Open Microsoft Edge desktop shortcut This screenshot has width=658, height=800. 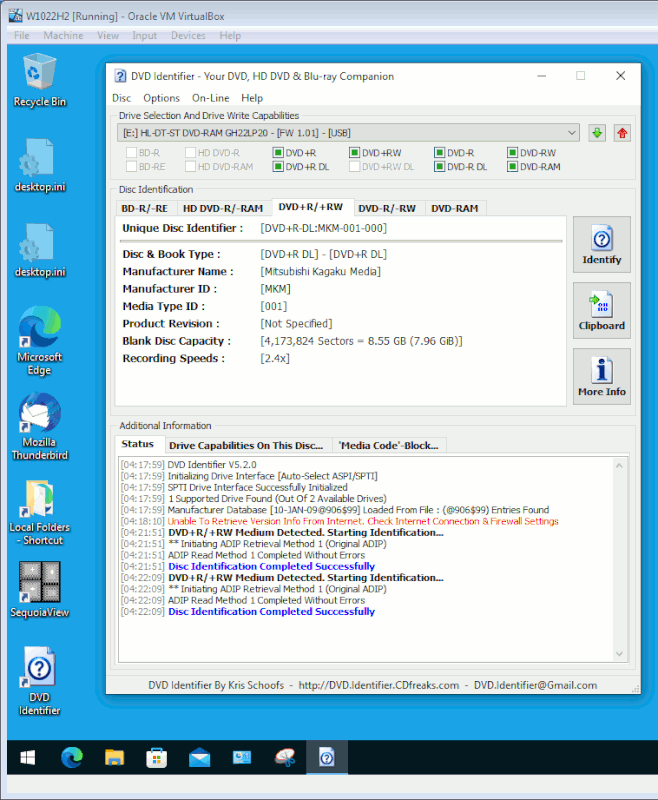40,340
